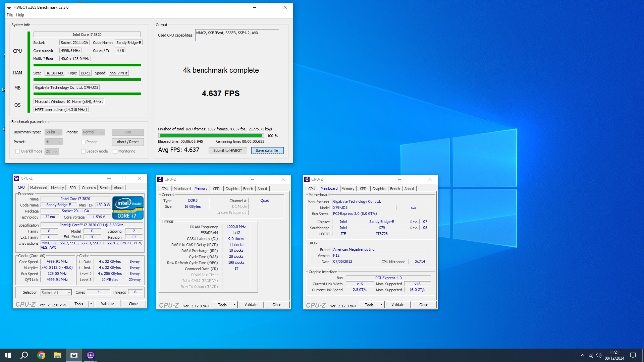This screenshot has width=644, height=362.
Task: Click the benchmark progress bar
Action: pyautogui.click(x=211, y=136)
